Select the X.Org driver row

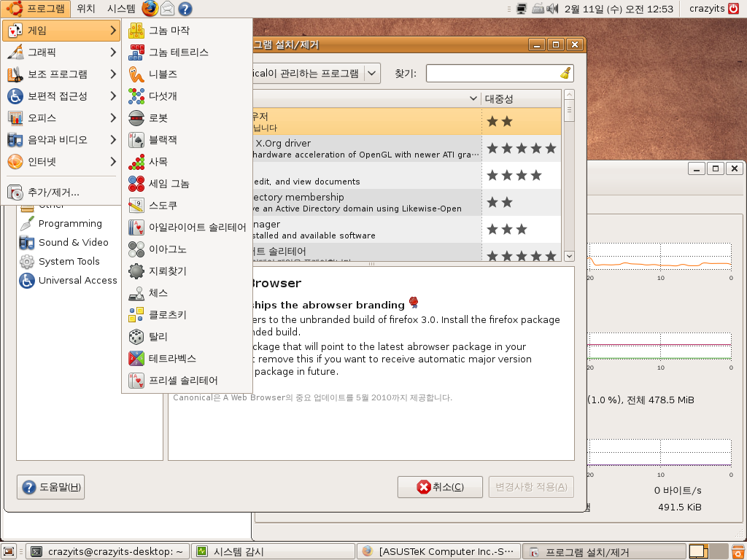pyautogui.click(x=406, y=149)
